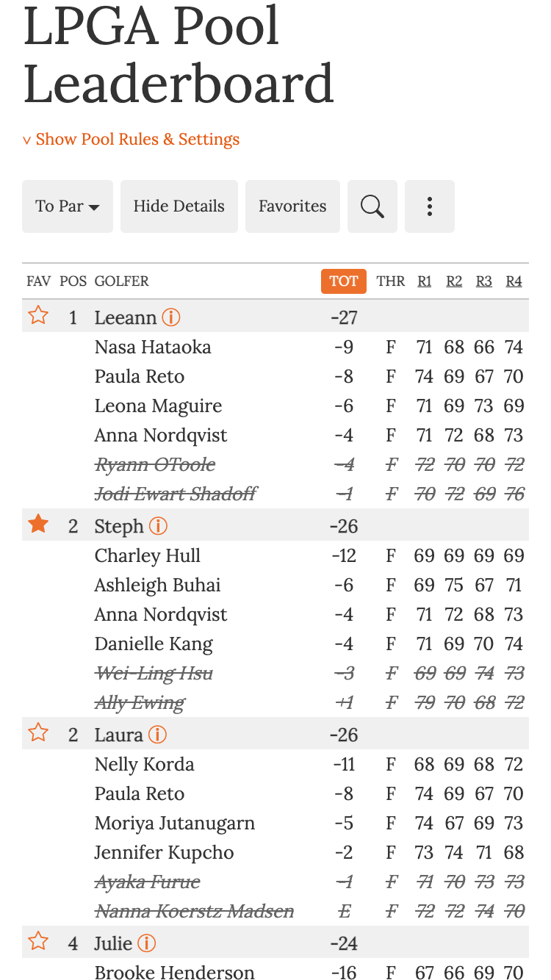Open info icon next to Leeann

[170, 317]
